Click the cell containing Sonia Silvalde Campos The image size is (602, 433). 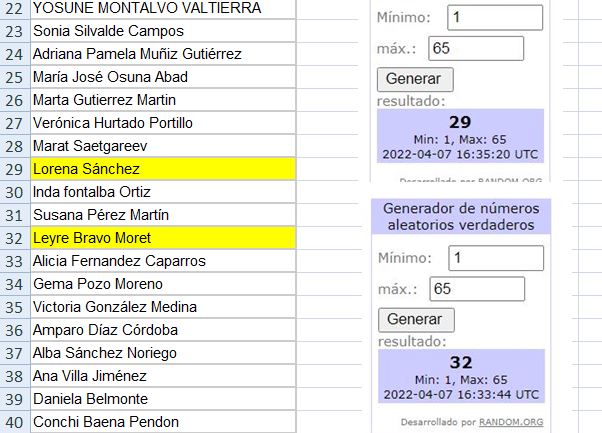click(x=163, y=31)
